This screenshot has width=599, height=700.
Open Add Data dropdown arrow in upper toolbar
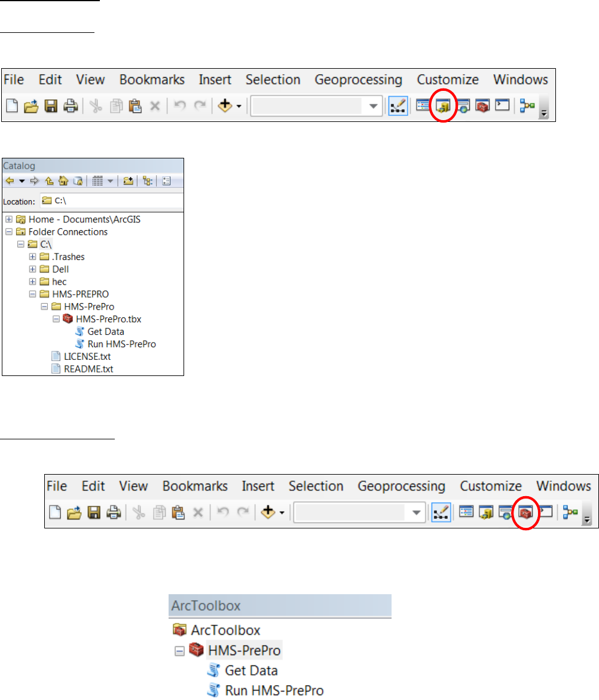click(x=239, y=106)
